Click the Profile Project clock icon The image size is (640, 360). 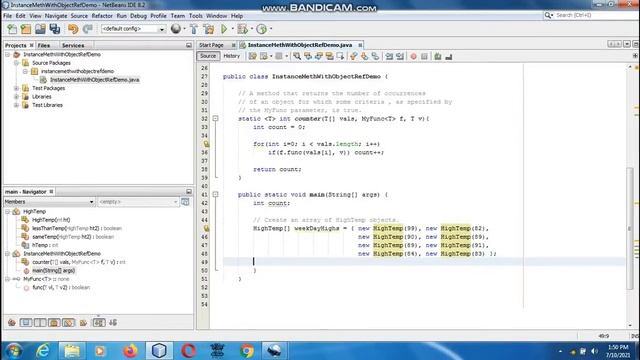[261, 29]
